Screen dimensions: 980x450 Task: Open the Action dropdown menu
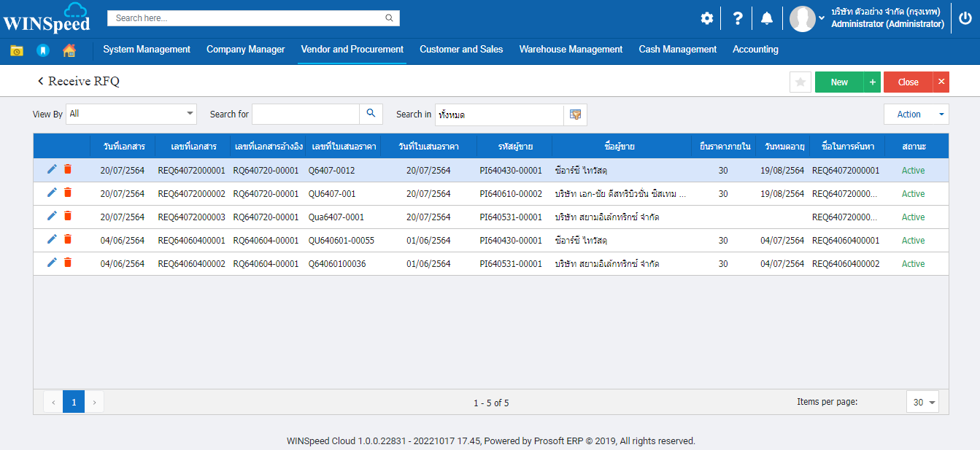tap(916, 115)
